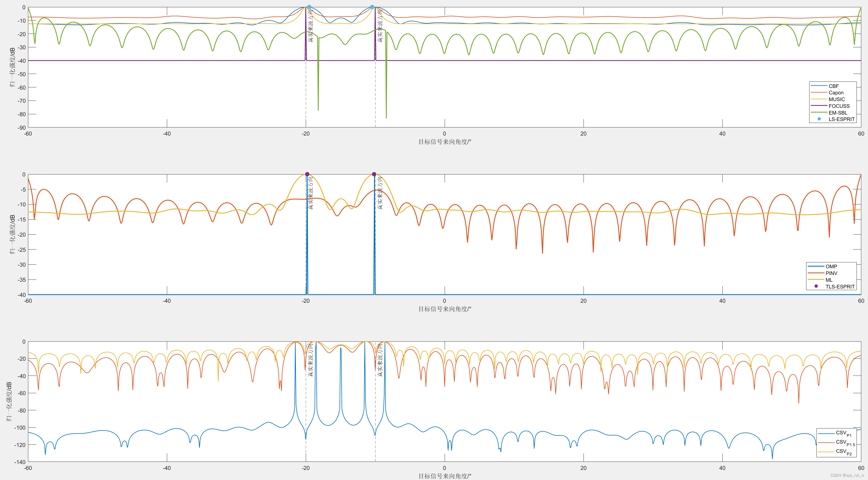Click the -90 tick label on top plot
Image resolution: width=868 pixels, height=480 pixels.
pyautogui.click(x=22, y=127)
